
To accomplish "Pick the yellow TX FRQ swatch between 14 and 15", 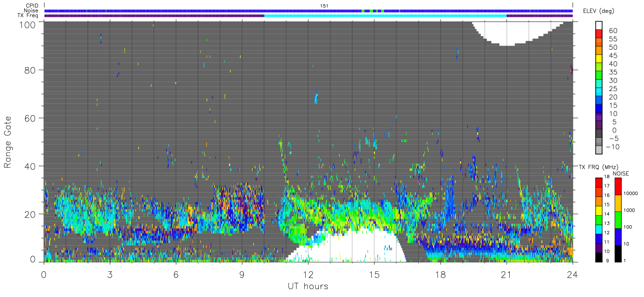I will click(599, 211).
